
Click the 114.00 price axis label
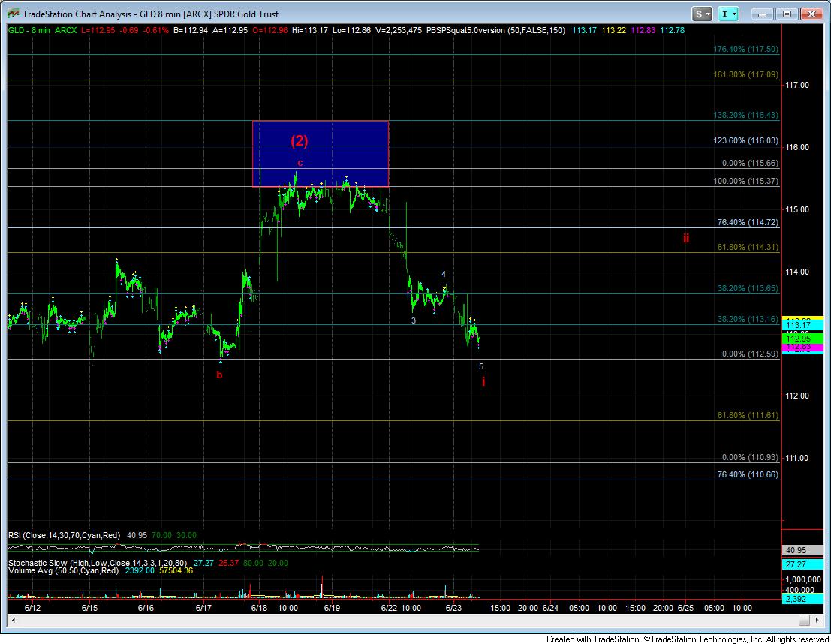click(797, 272)
